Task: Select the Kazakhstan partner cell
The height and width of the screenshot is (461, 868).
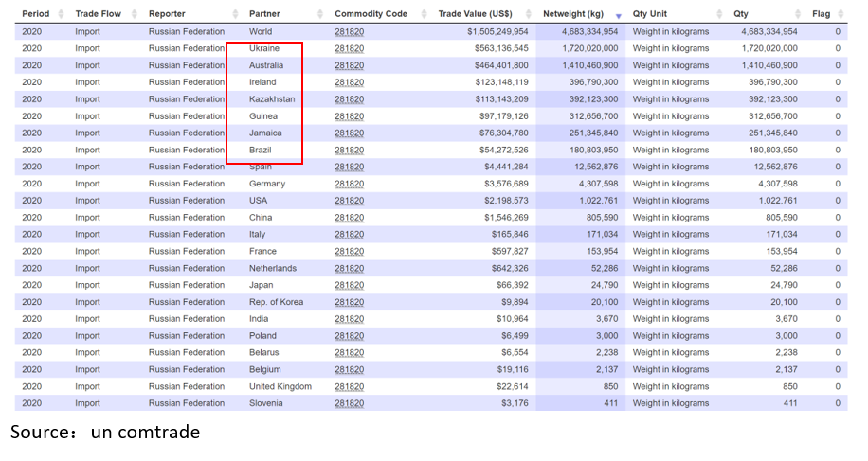Action: pos(272,99)
